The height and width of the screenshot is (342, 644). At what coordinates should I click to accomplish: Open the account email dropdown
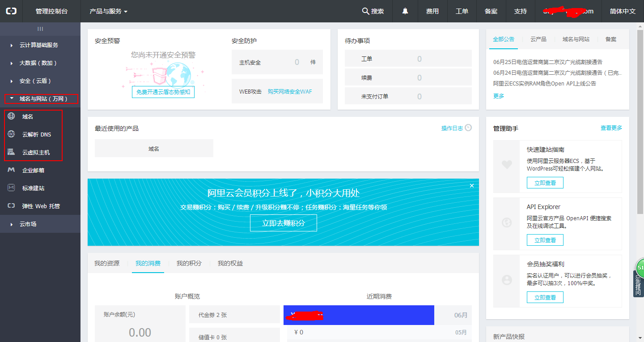(568, 11)
